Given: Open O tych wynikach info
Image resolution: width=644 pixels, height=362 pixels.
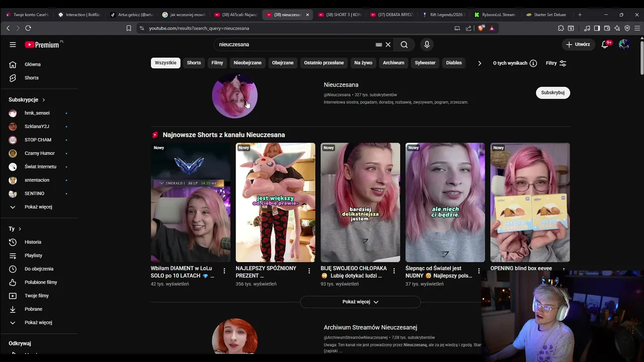Looking at the screenshot, I should click(515, 63).
